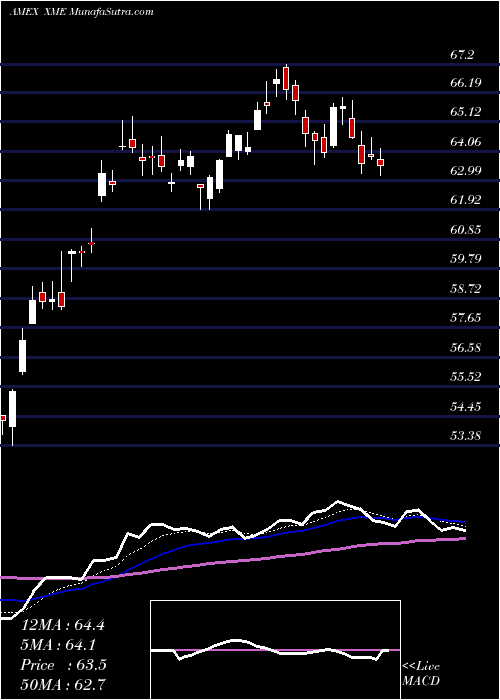The image size is (500, 700).
Task: Click the Price : 63.5 readout
Action: coord(63,665)
